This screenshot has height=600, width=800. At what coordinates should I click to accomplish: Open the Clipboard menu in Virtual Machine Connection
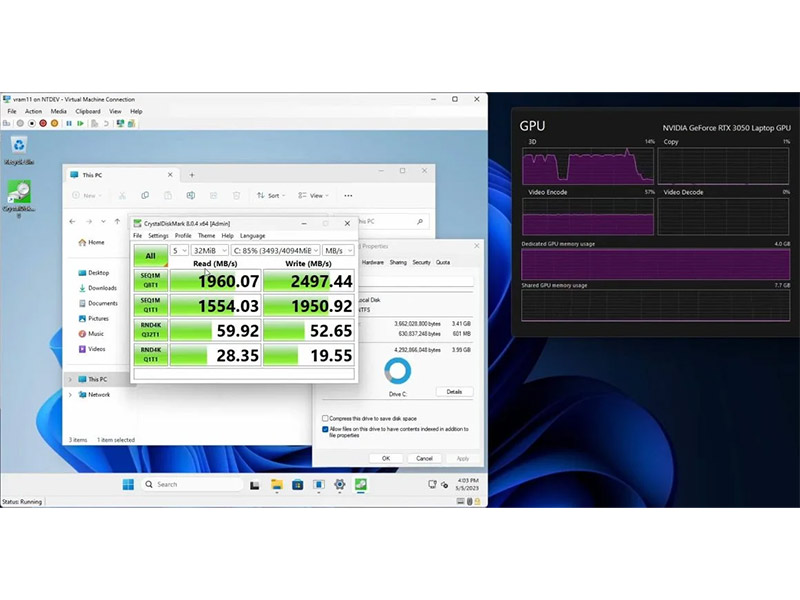tap(88, 111)
